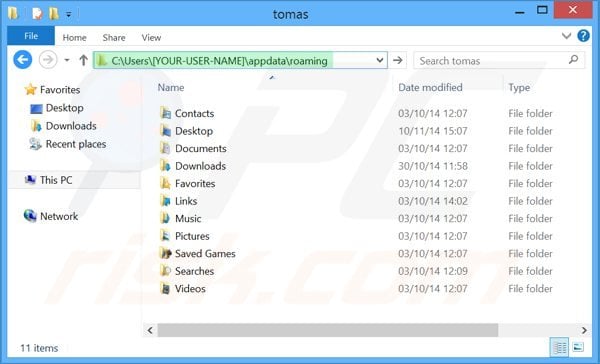Click the date 10/11/14 15:07
Image resolution: width=600 pixels, height=364 pixels.
(433, 131)
